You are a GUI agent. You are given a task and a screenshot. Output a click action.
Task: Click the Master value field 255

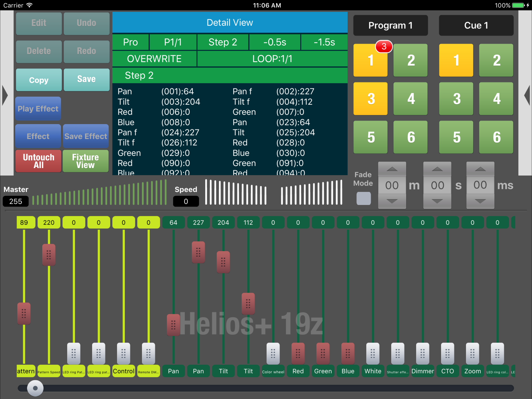click(x=16, y=201)
